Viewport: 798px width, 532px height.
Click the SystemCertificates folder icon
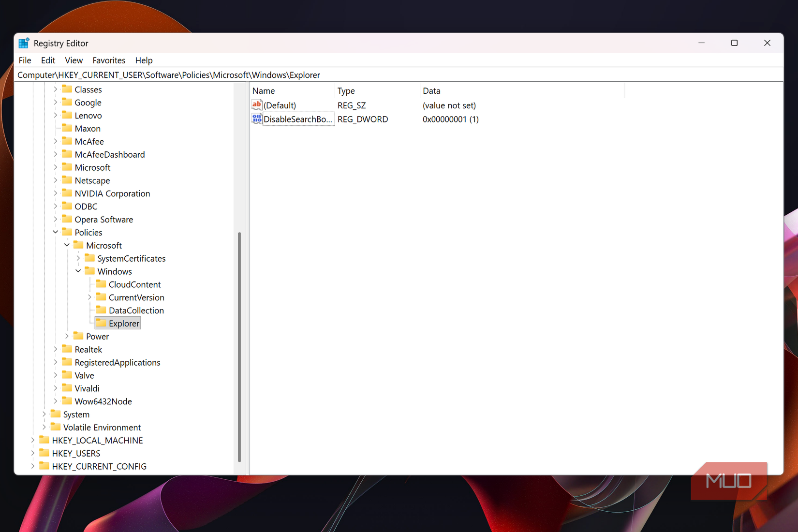[x=89, y=258]
